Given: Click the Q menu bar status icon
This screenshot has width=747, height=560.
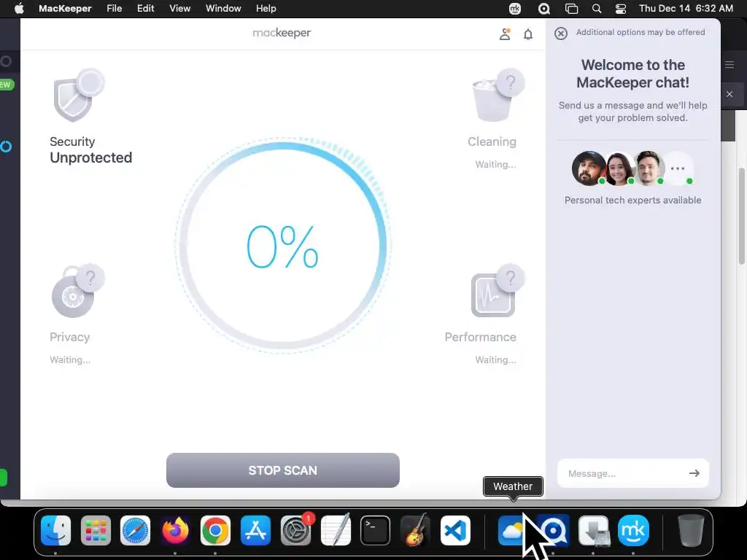Looking at the screenshot, I should click(x=543, y=9).
